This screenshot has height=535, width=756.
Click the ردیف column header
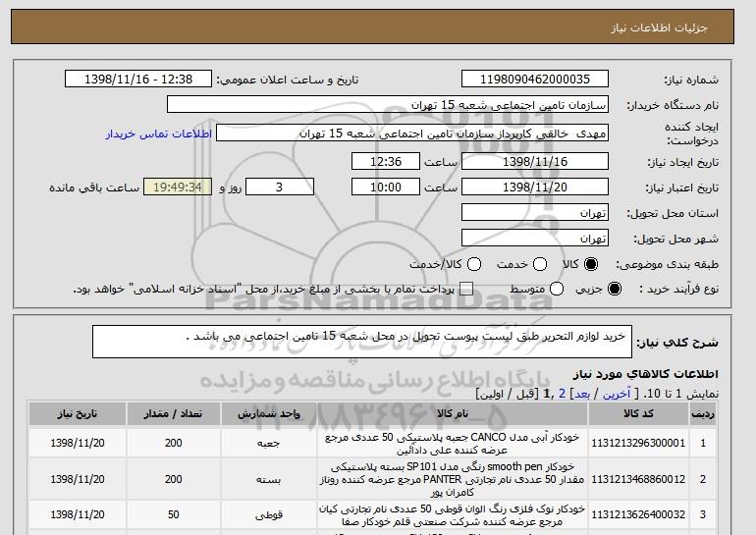(x=703, y=414)
